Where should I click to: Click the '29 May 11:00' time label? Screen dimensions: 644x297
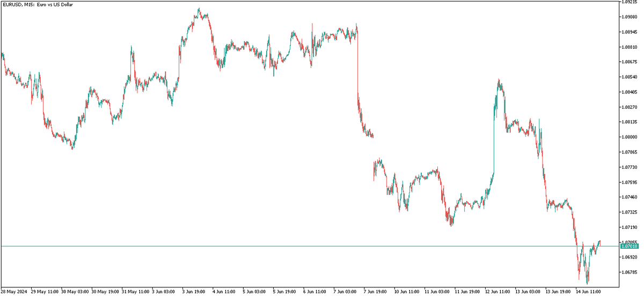(x=45, y=292)
